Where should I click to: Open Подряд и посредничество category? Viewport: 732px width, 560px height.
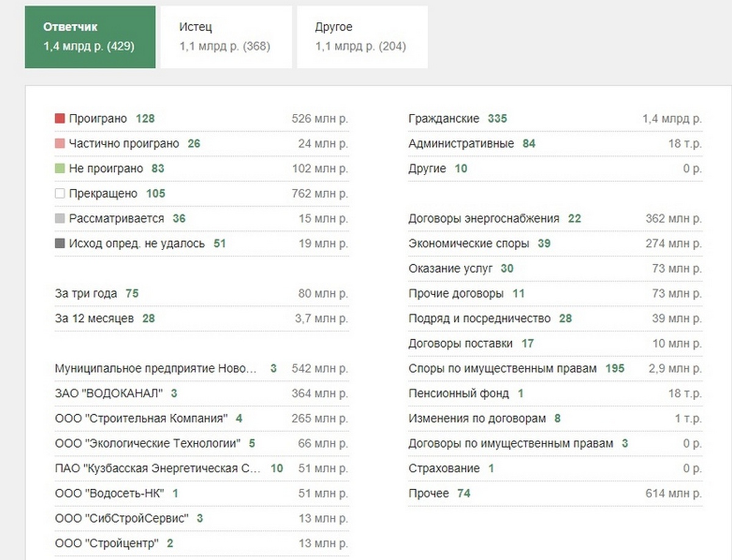pyautogui.click(x=479, y=318)
